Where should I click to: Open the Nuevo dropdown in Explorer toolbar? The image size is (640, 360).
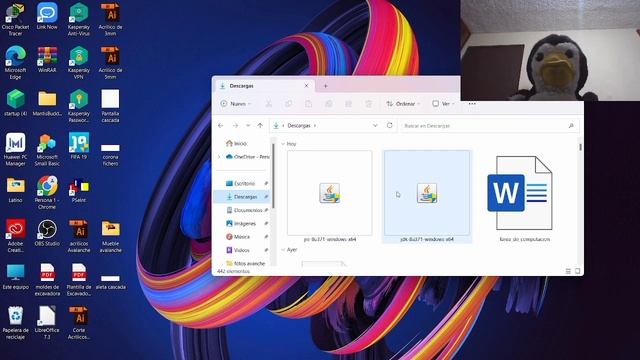pyautogui.click(x=236, y=104)
